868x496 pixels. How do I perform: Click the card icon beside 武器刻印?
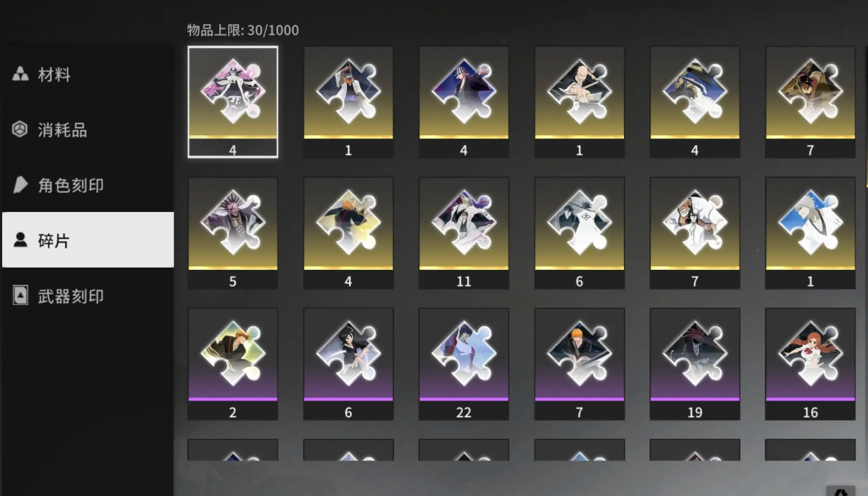(20, 295)
